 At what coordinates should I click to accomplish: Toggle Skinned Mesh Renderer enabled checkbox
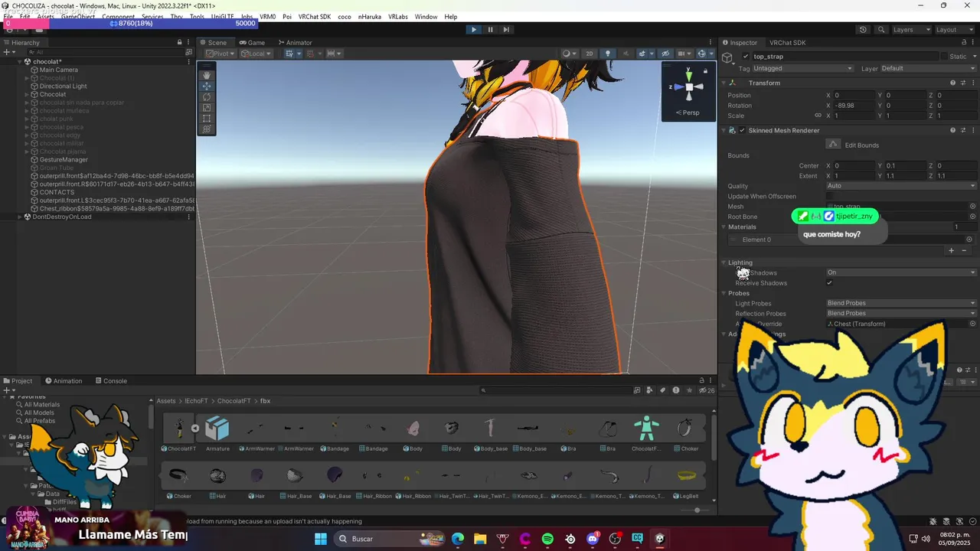click(742, 130)
